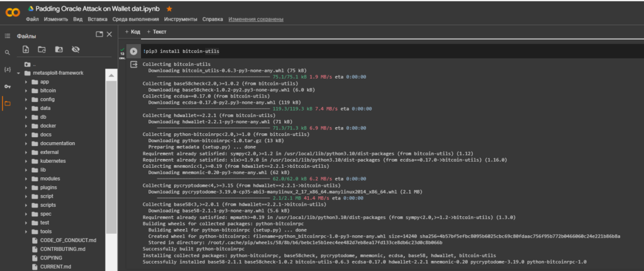Open the Изменить menu
The image size is (644, 271).
[x=56, y=19]
